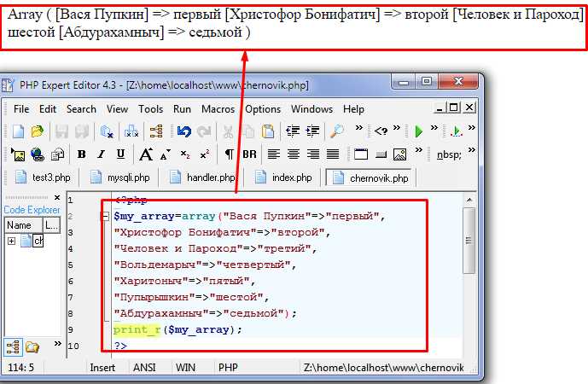Align text right icon

[x=313, y=154]
